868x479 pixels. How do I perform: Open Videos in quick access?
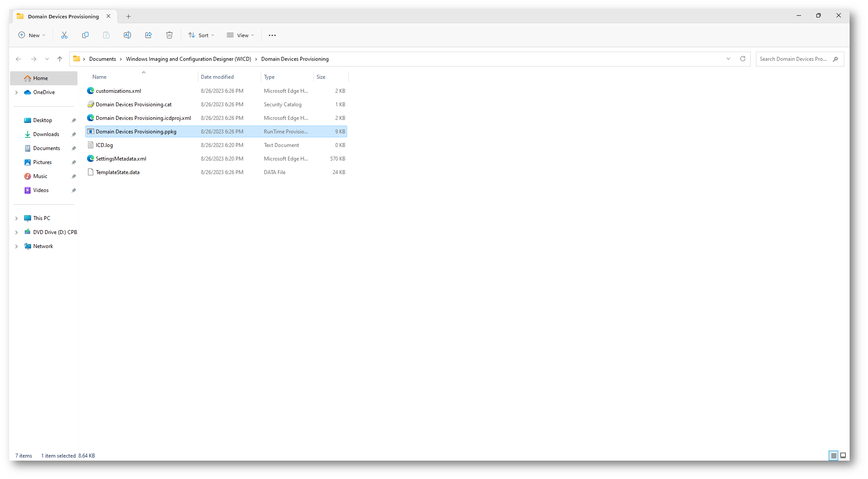pos(41,190)
